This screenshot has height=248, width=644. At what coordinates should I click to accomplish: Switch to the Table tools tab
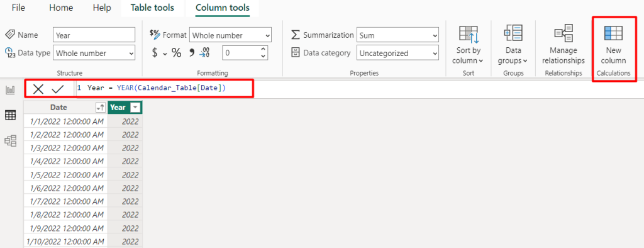click(x=152, y=8)
